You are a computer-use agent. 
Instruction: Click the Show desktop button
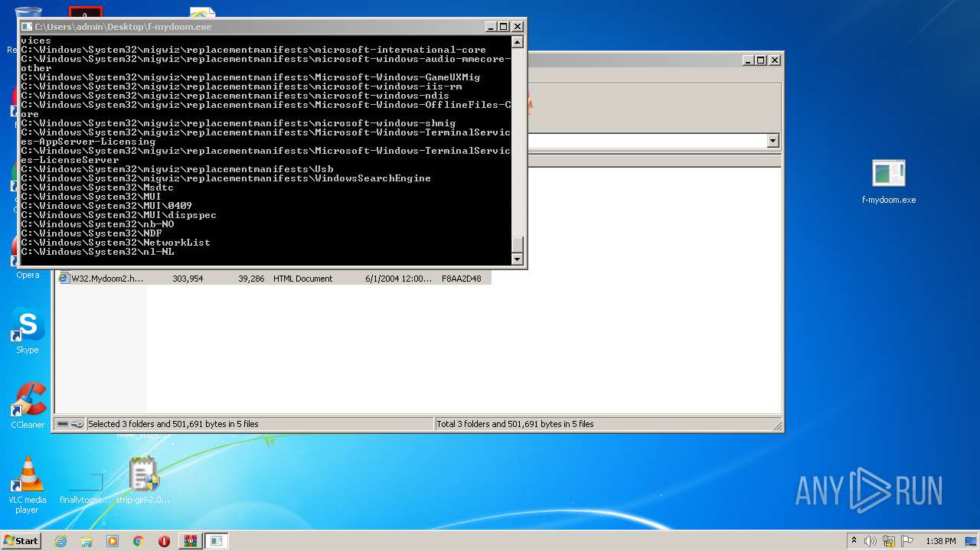click(972, 541)
